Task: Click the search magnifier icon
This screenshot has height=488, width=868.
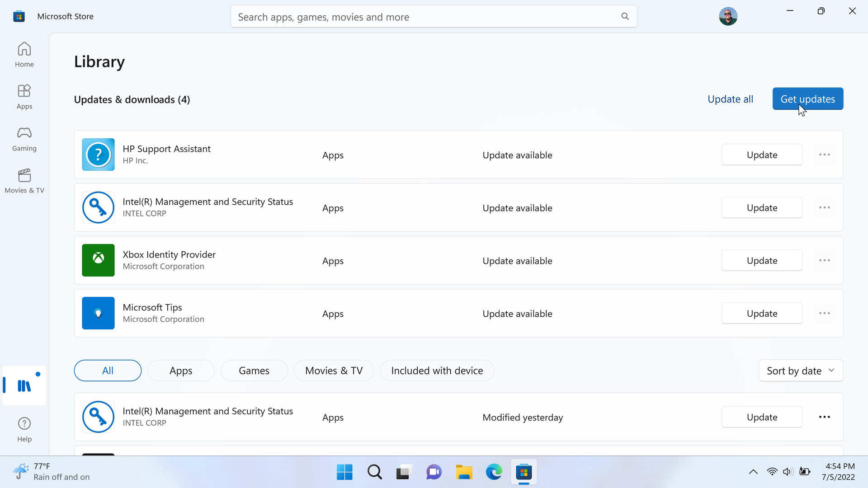Action: [625, 17]
